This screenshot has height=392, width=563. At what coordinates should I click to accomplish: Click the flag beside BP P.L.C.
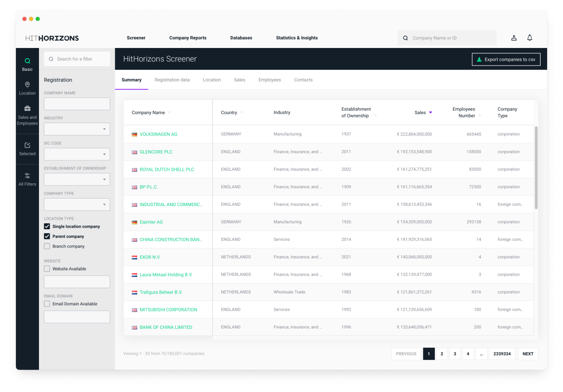coord(134,187)
